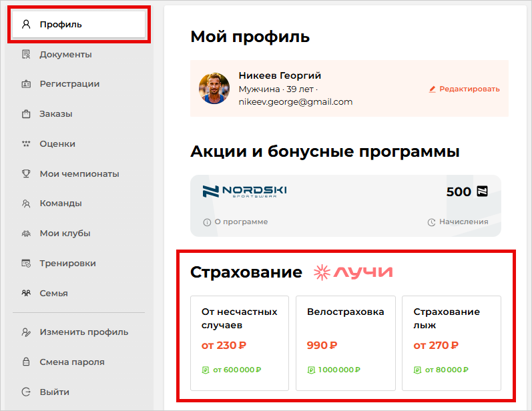
Task: Click the Профиль person icon
Action: 26,25
